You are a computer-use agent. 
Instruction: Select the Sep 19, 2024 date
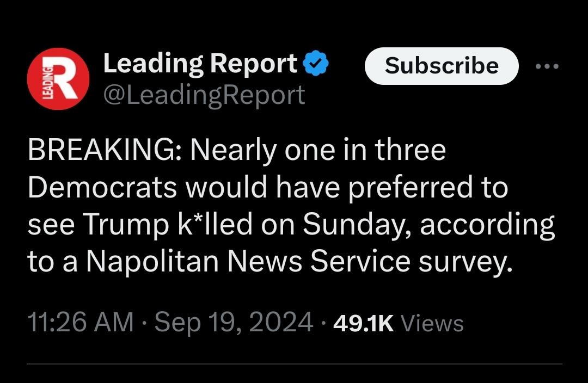[x=234, y=322]
